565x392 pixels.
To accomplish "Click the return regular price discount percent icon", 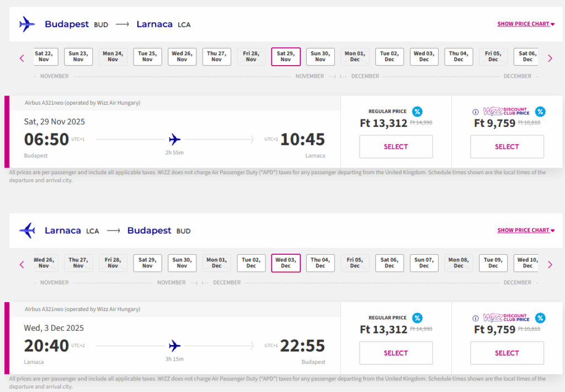I will [418, 318].
